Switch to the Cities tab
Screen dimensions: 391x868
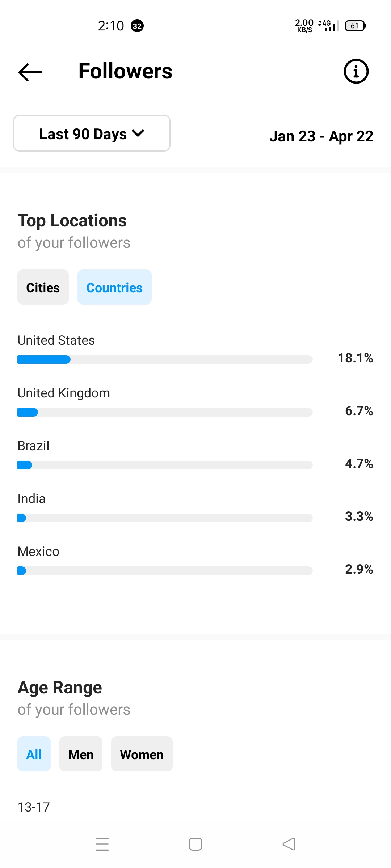click(43, 287)
